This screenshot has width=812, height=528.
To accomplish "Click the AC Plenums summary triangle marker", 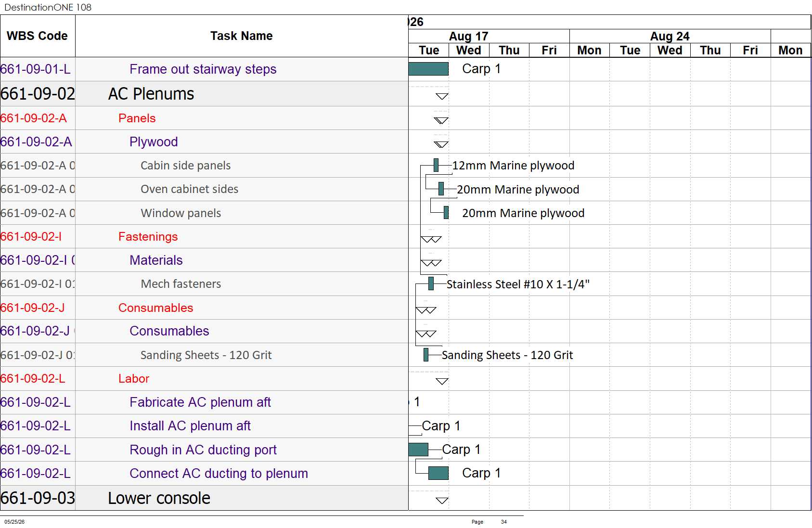I will tap(442, 96).
